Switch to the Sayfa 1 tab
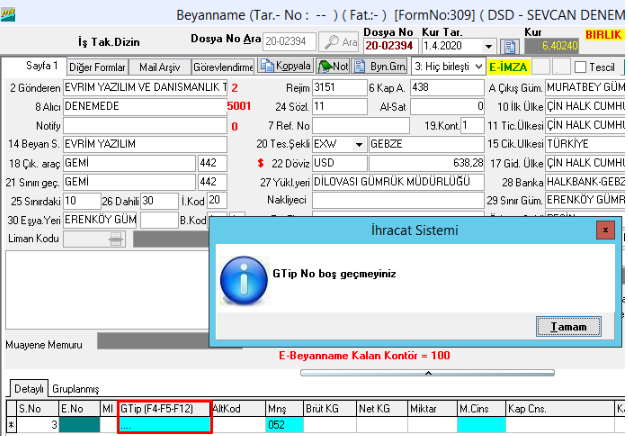This screenshot has width=628, height=436. point(42,66)
